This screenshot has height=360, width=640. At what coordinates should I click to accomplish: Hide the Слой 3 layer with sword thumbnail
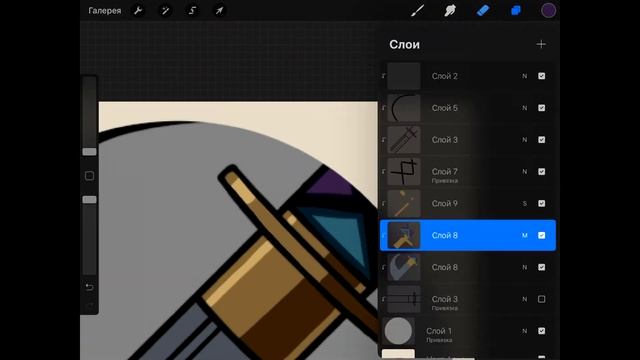541,140
